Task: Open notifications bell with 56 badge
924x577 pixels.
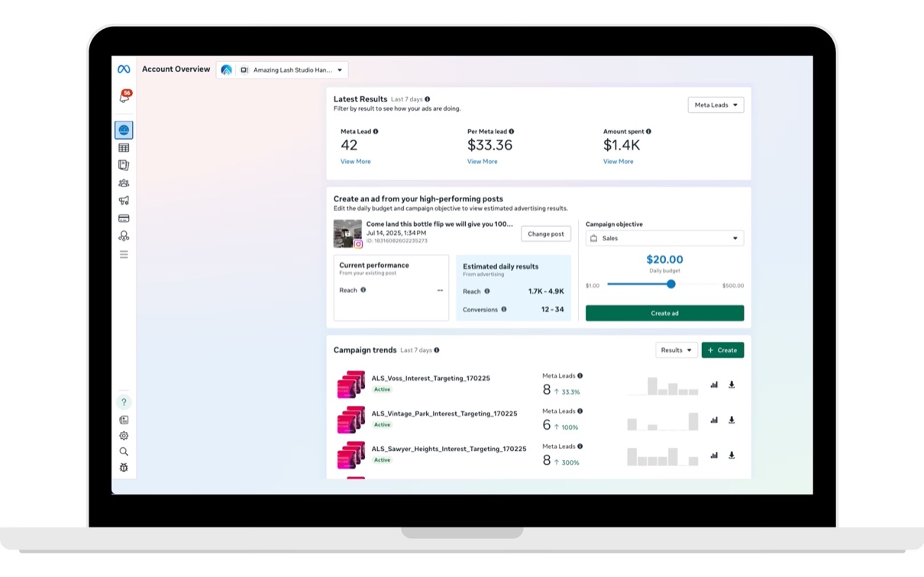Action: 124,97
